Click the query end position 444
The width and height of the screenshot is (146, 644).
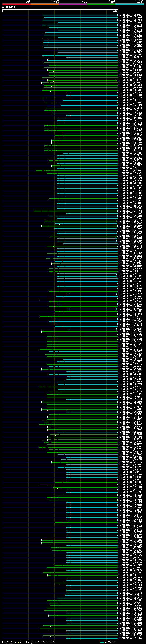point(115,11)
